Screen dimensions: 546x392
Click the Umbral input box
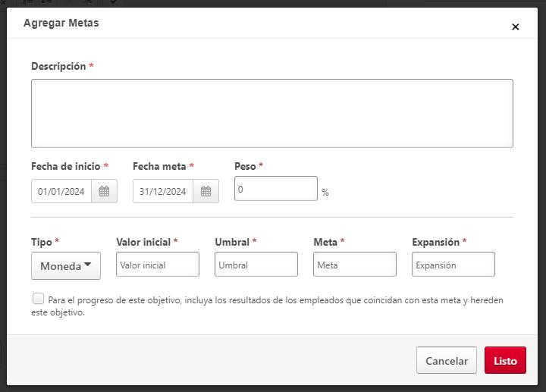[x=256, y=265]
